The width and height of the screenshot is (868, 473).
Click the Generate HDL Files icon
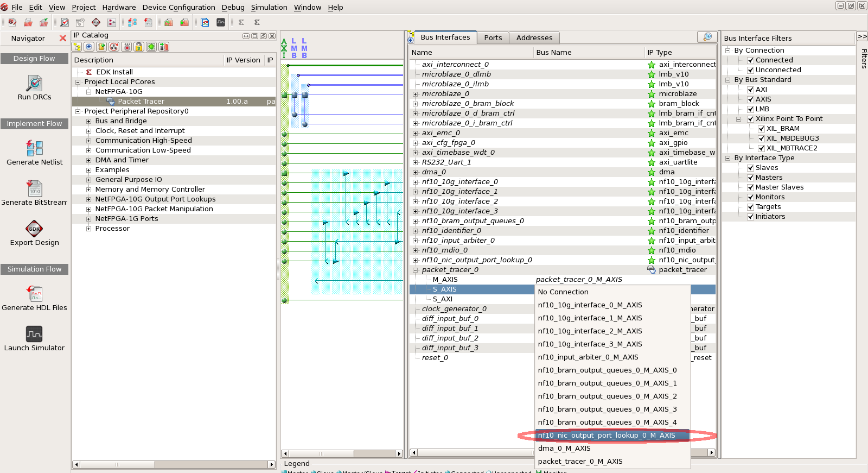[34, 294]
